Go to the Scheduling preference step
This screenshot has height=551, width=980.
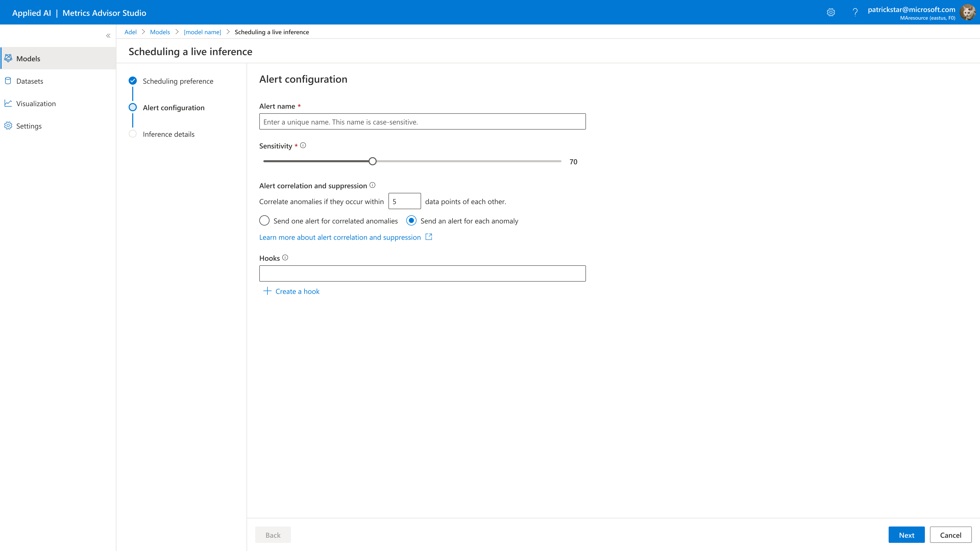pyautogui.click(x=178, y=81)
